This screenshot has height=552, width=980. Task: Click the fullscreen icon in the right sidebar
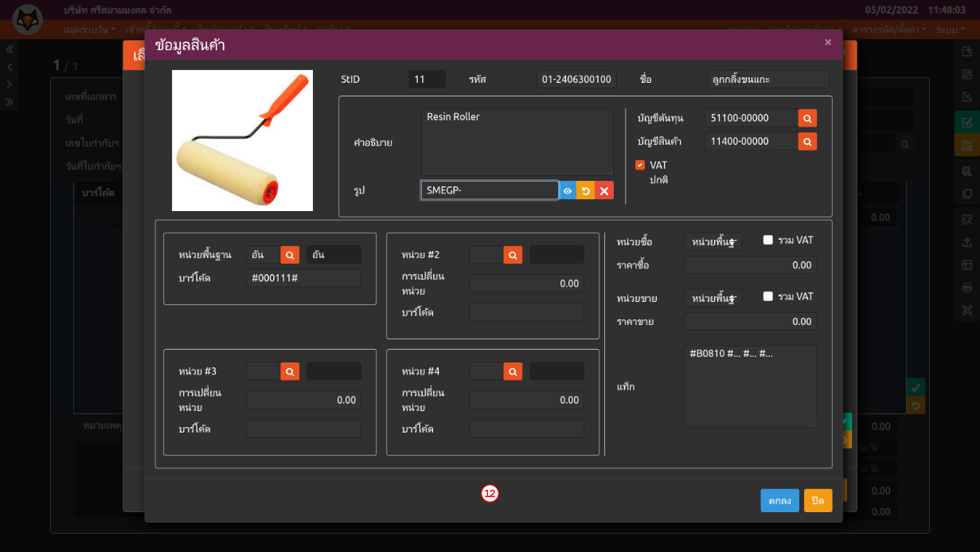coord(967,310)
